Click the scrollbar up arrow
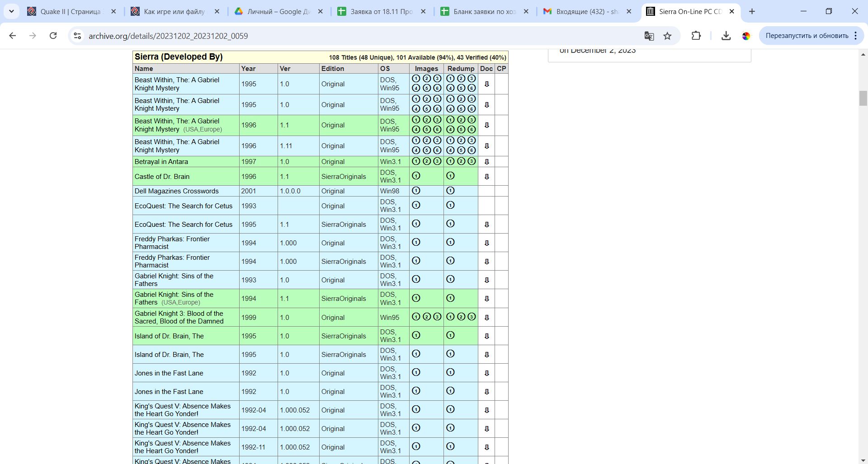The height and width of the screenshot is (464, 868). tap(863, 54)
